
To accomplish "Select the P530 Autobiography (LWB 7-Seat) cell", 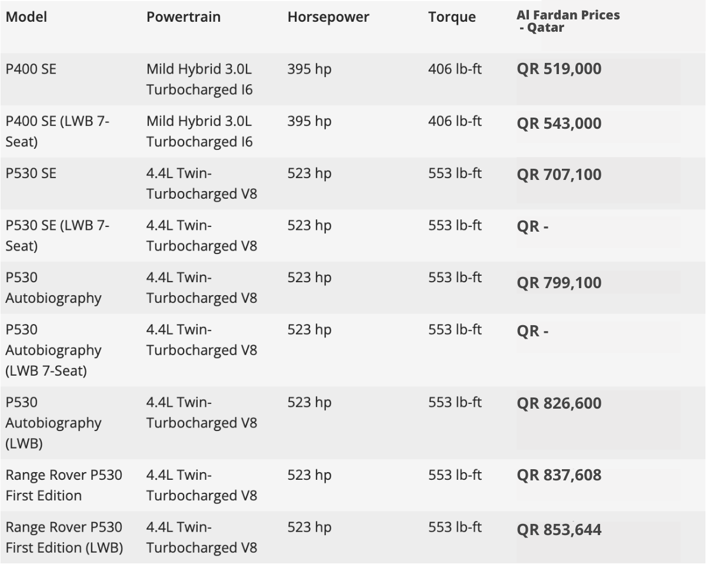I will pos(54,350).
